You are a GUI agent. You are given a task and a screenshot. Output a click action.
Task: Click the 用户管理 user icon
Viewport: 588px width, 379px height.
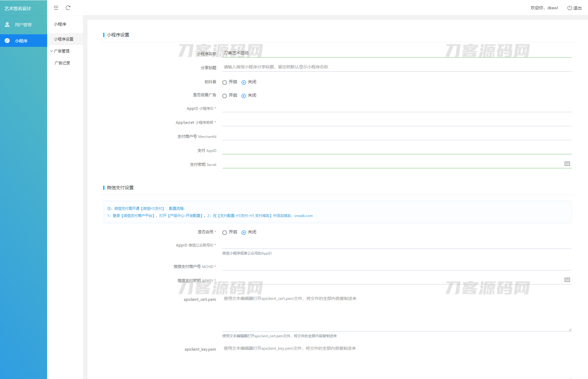click(7, 24)
